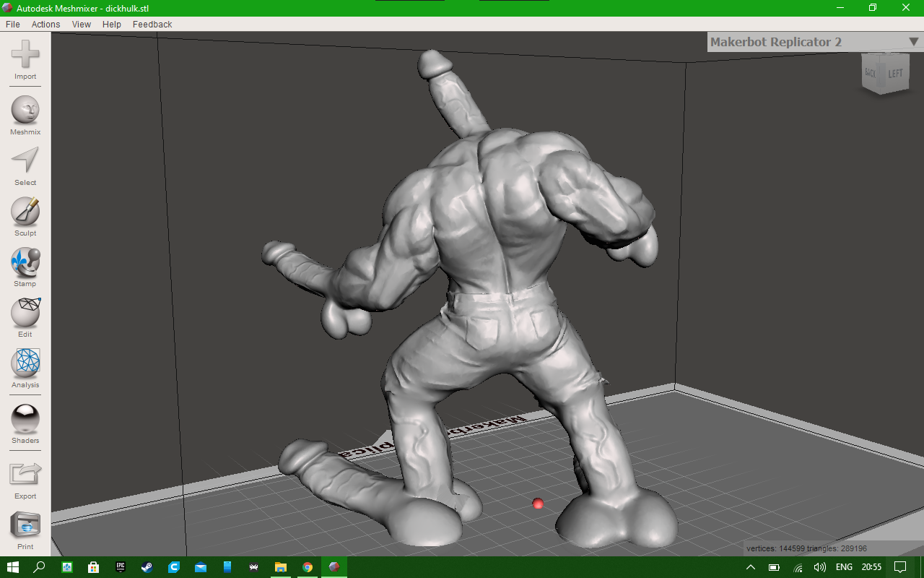Open the View menu
This screenshot has height=578, width=924.
(82, 24)
